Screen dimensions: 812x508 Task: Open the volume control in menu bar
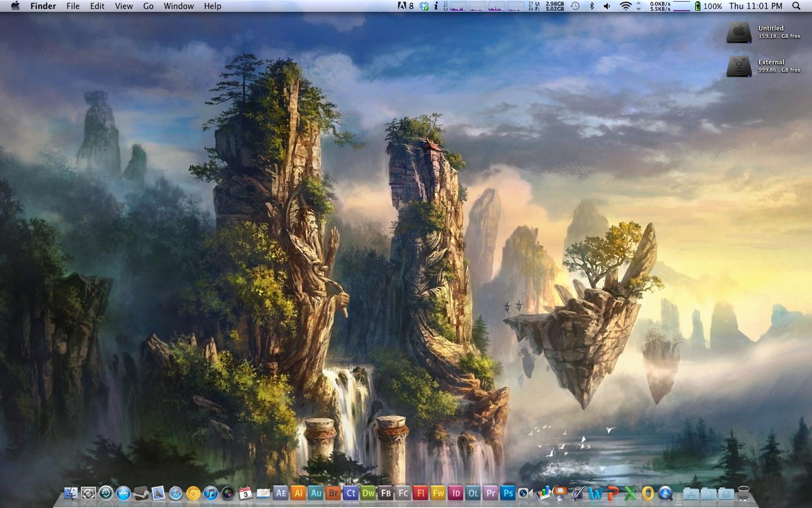point(607,6)
